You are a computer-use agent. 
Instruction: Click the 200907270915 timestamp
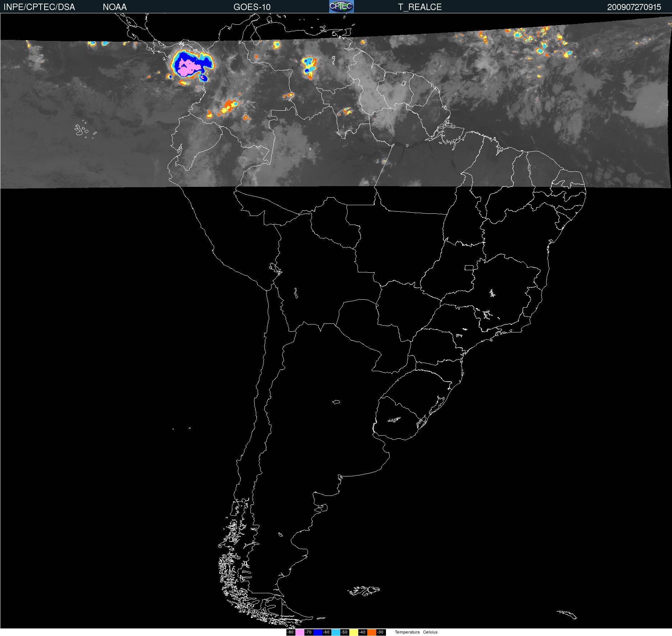(x=634, y=7)
